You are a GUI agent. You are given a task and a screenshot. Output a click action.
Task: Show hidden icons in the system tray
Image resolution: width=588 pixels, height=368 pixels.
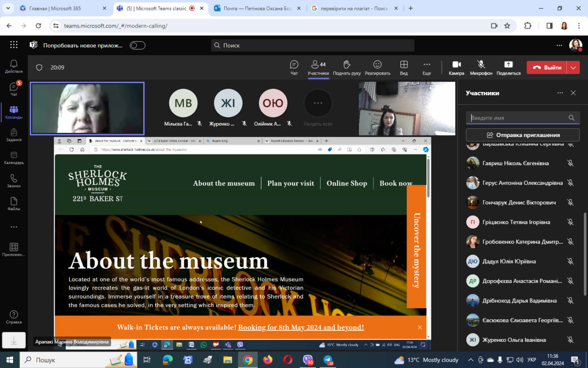pyautogui.click(x=470, y=360)
